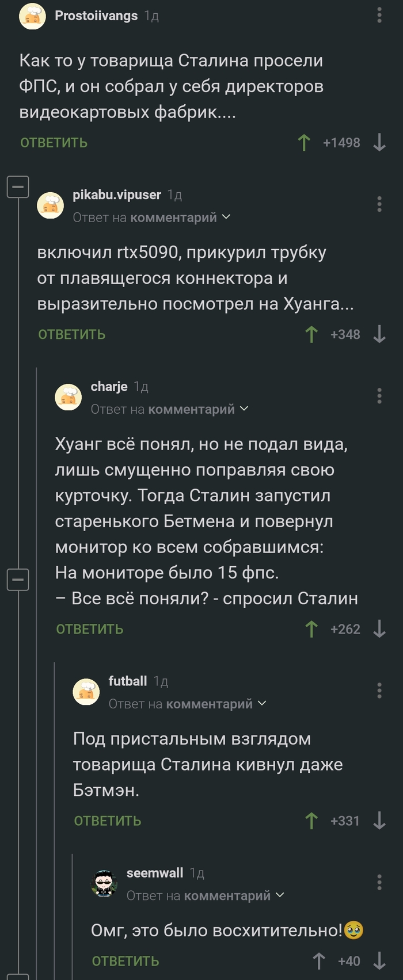This screenshot has height=980, width=403.
Task: Upvote futball's comment
Action: coord(311,820)
